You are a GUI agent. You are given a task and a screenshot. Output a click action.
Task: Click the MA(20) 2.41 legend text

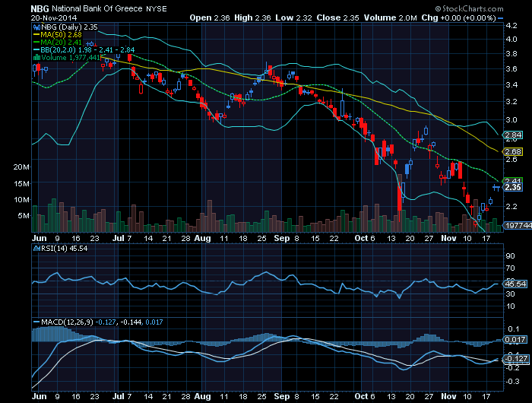[61, 43]
